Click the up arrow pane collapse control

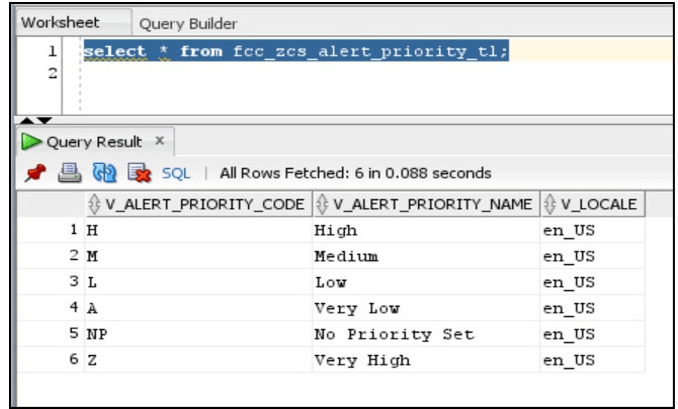pyautogui.click(x=27, y=120)
